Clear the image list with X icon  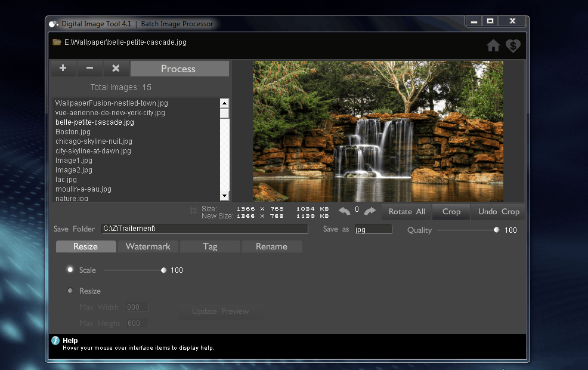click(116, 68)
